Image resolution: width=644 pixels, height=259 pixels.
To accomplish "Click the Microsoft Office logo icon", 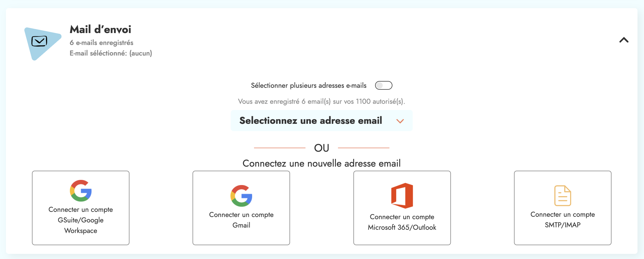I will tap(402, 196).
